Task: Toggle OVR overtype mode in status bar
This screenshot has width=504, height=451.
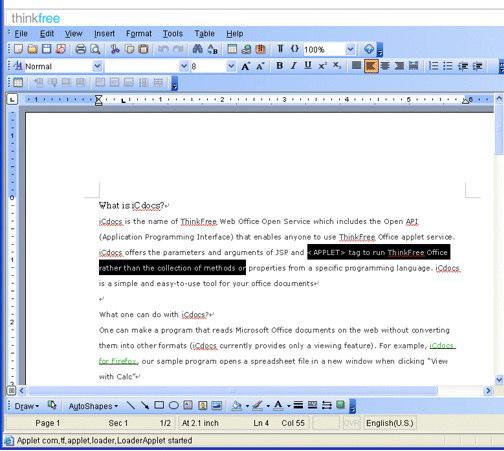Action: tap(352, 423)
